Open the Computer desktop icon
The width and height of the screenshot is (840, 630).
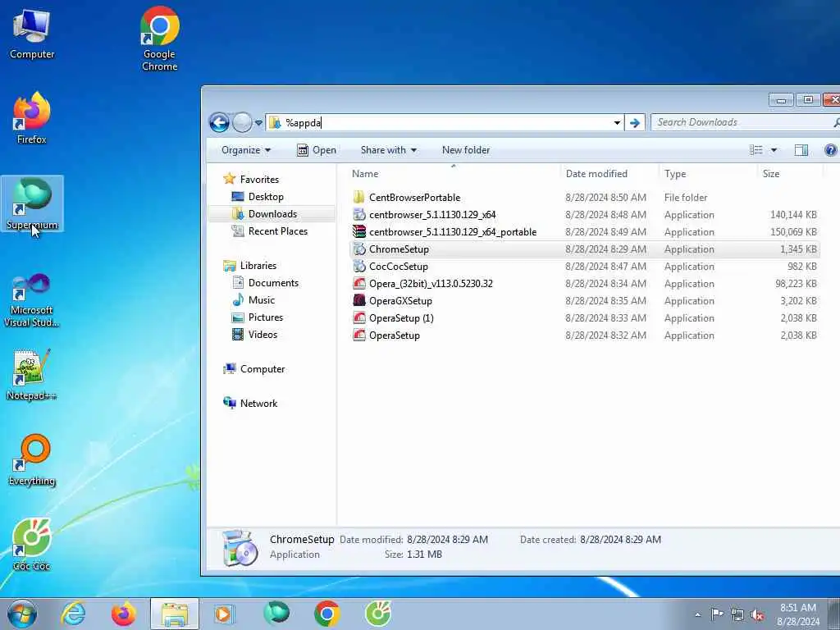point(32,34)
